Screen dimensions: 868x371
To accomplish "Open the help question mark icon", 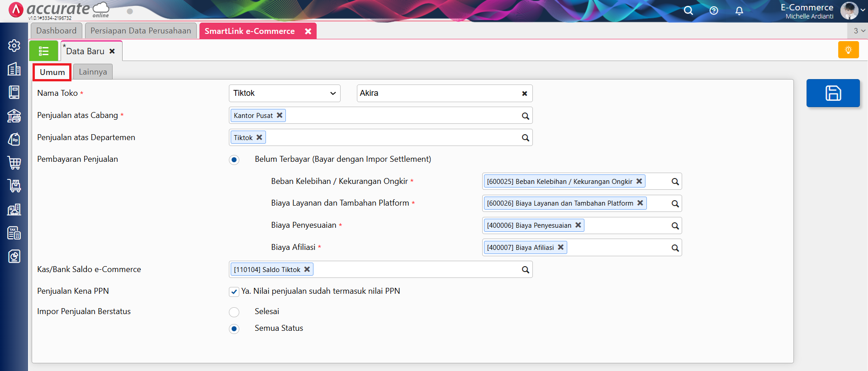I will tap(714, 10).
